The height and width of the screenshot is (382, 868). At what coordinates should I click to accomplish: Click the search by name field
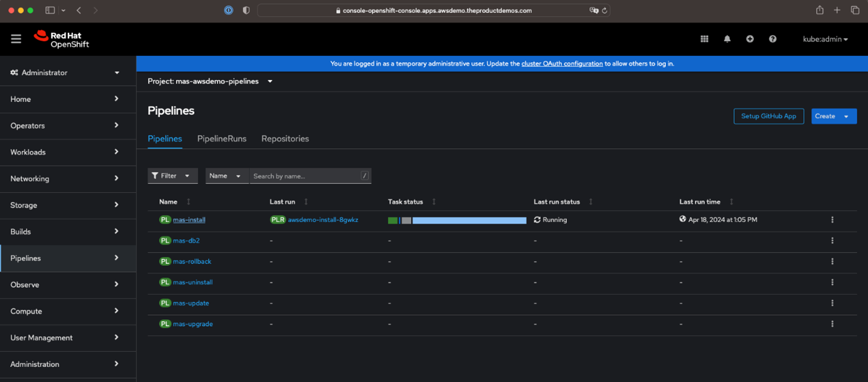[307, 175]
